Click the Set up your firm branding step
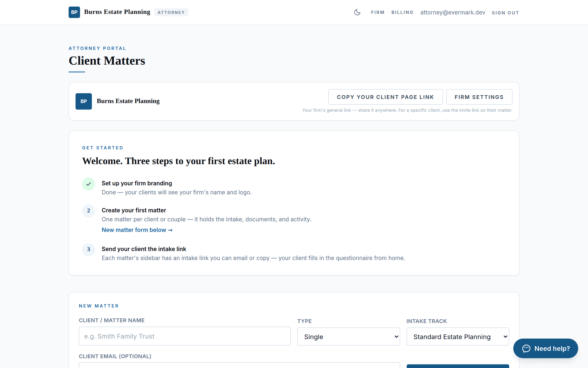 point(137,183)
